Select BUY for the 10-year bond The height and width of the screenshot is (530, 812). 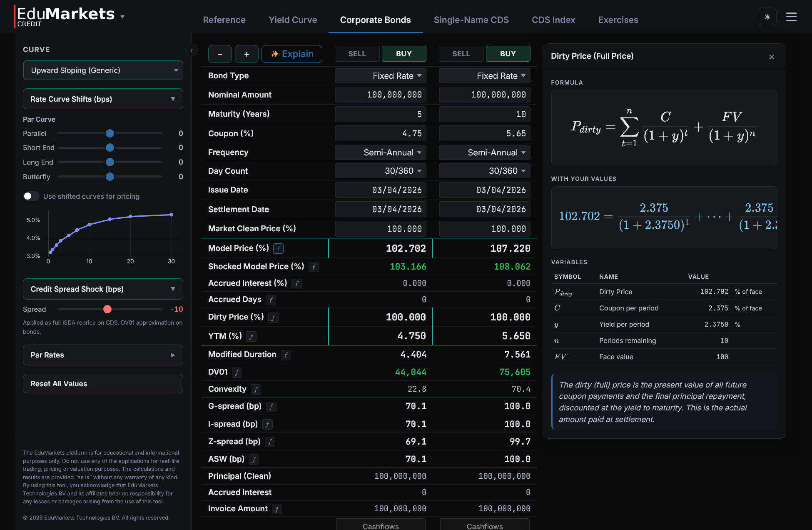(x=508, y=54)
